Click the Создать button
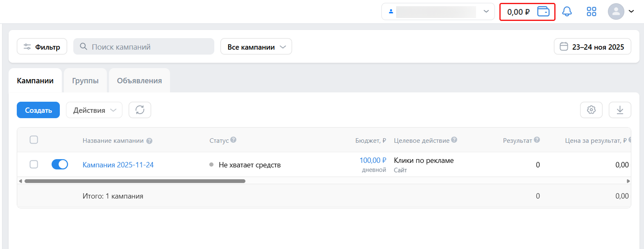 coord(38,110)
